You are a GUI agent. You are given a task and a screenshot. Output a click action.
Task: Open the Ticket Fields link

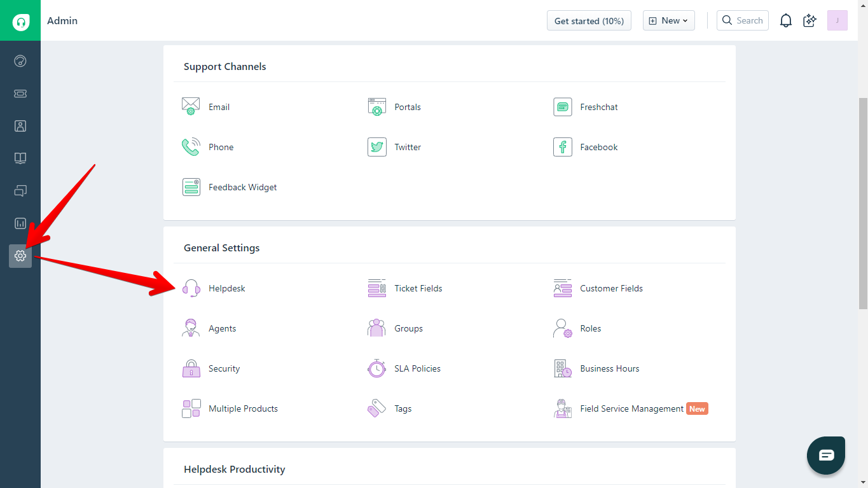click(x=418, y=288)
